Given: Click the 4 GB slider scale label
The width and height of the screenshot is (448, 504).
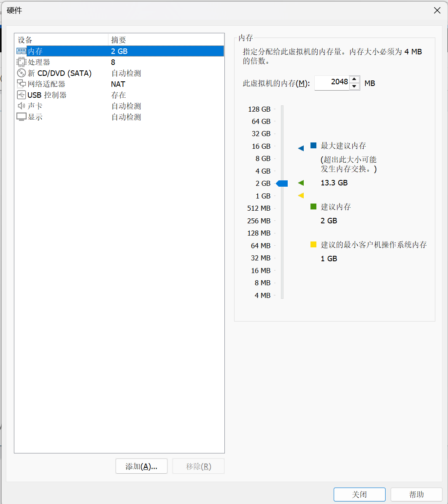Looking at the screenshot, I should pos(263,171).
